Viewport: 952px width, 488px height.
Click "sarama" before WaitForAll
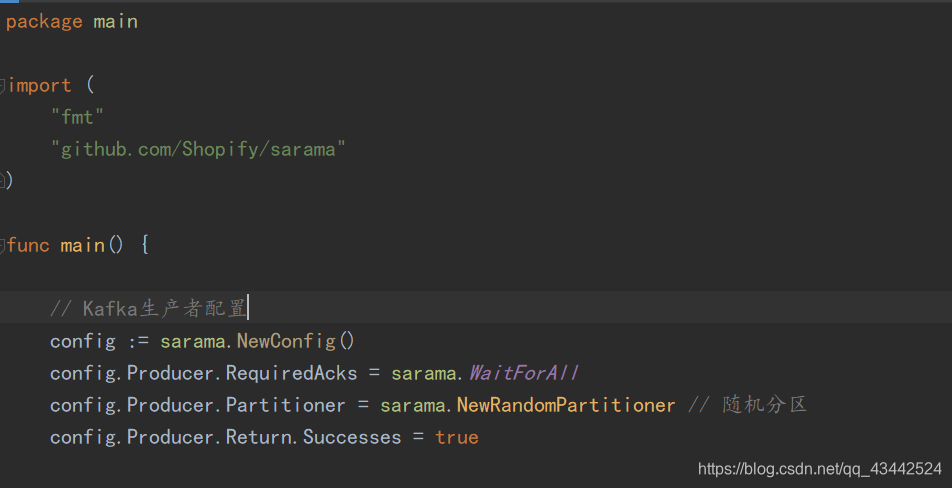[x=424, y=373]
